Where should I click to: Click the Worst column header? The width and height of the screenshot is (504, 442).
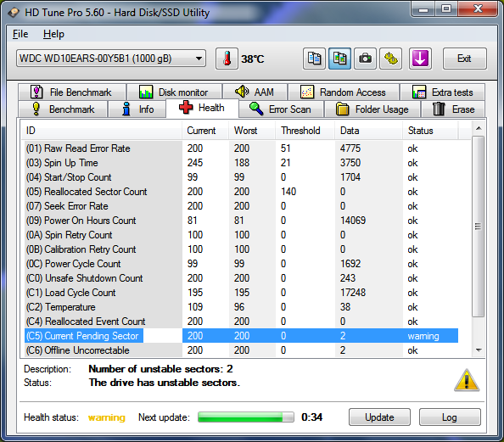point(252,131)
